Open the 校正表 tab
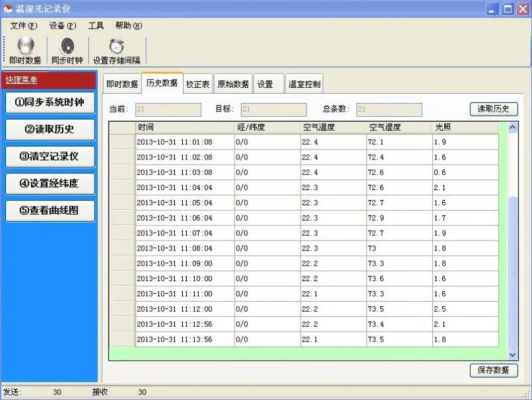This screenshot has height=400, width=532. coord(198,84)
